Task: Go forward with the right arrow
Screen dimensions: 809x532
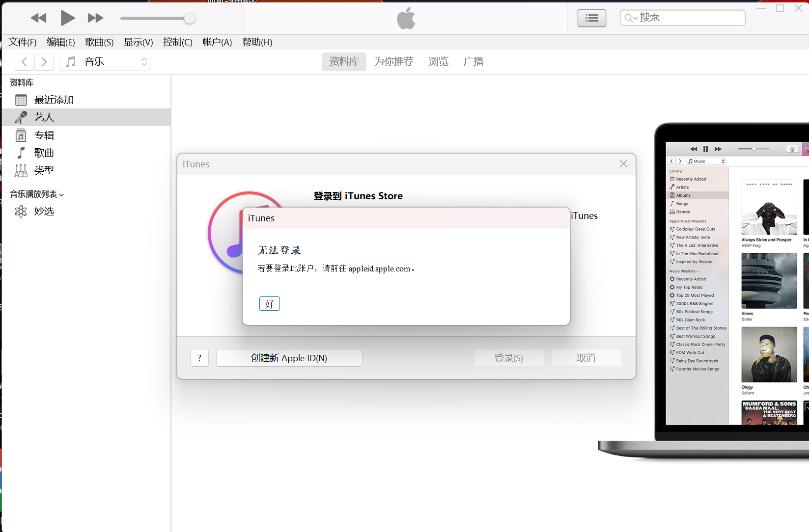Action: [x=44, y=62]
